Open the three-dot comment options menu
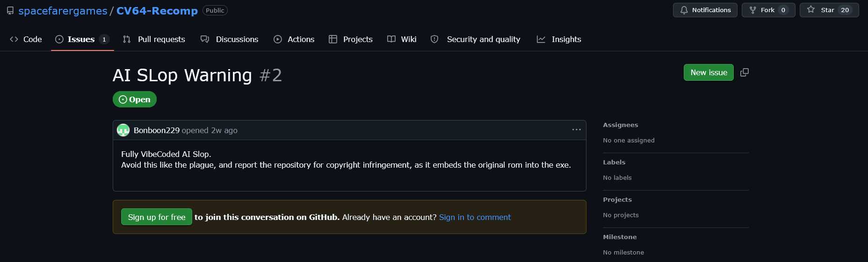Screen dimensions: 868x262 tap(576, 130)
